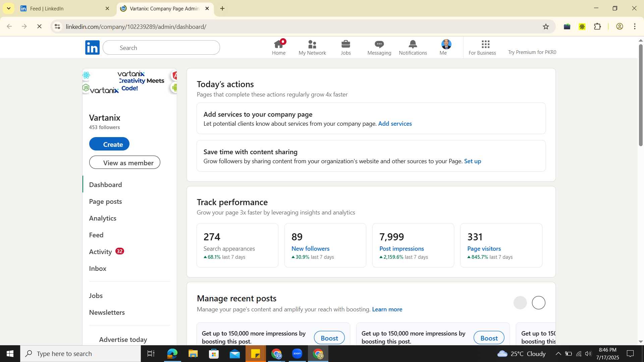Open Windows notification center icon
This screenshot has width=644, height=362.
pos(630,354)
